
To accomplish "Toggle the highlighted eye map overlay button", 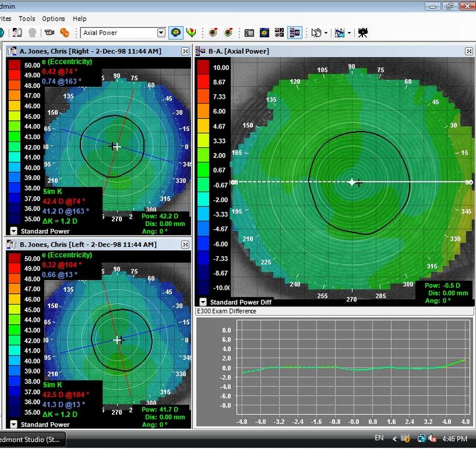I will [x=176, y=33].
